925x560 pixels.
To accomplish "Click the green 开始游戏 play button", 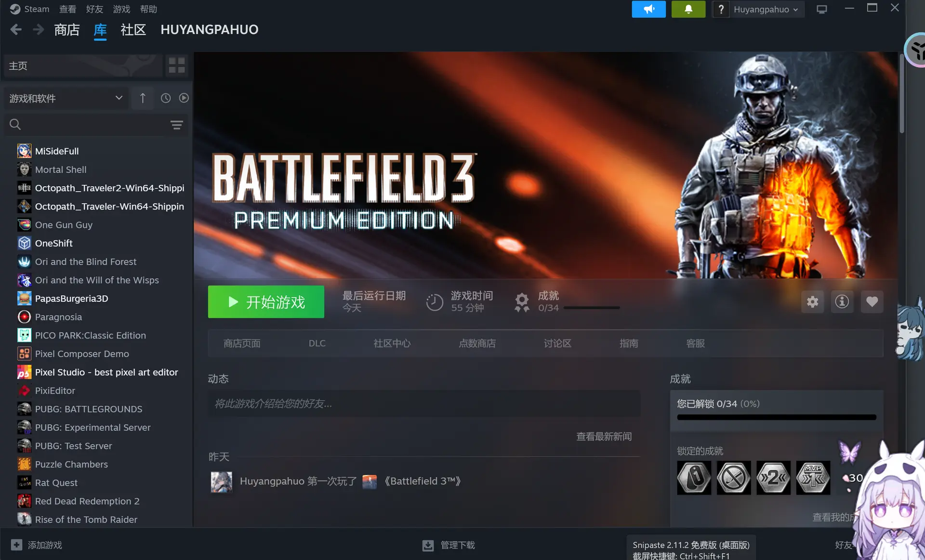I will pos(266,302).
